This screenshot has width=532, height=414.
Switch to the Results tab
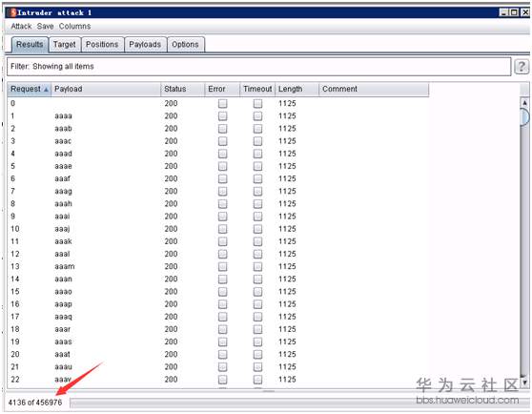[x=30, y=45]
